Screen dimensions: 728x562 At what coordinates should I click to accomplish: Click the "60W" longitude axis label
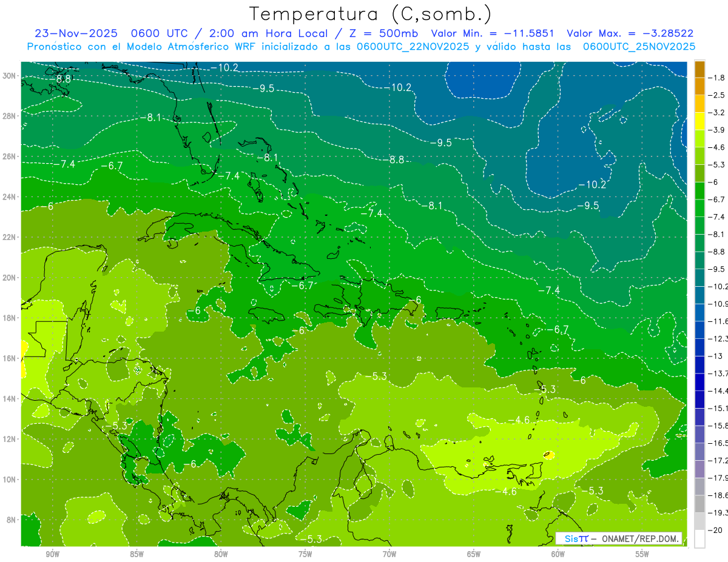[558, 554]
